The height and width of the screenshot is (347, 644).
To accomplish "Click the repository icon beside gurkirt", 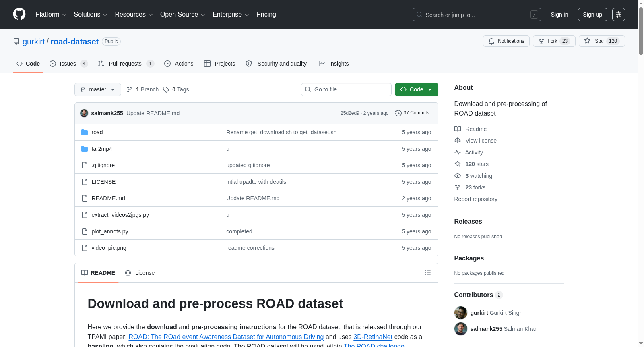I will (16, 42).
